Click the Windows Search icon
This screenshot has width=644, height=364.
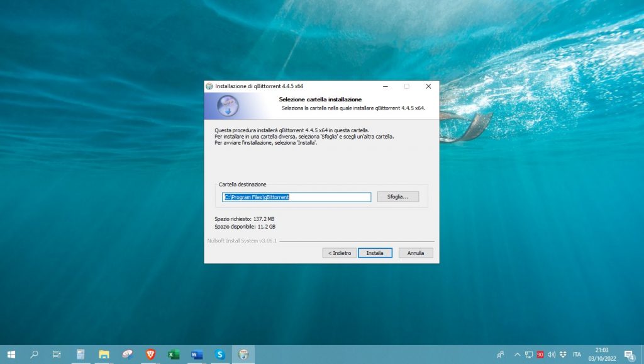pos(33,355)
